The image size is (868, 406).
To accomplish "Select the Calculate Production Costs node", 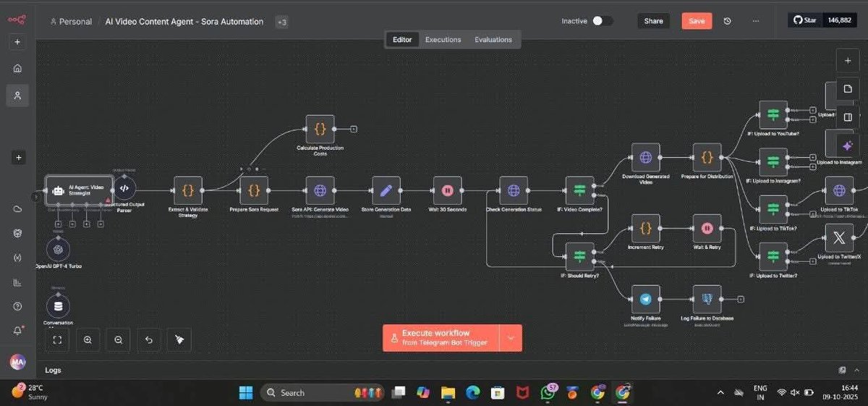I will coord(320,129).
